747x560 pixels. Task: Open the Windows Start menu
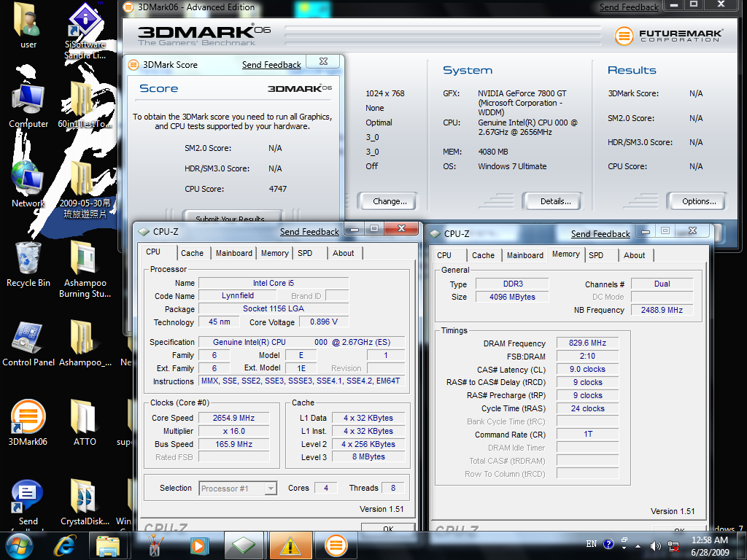click(x=18, y=545)
